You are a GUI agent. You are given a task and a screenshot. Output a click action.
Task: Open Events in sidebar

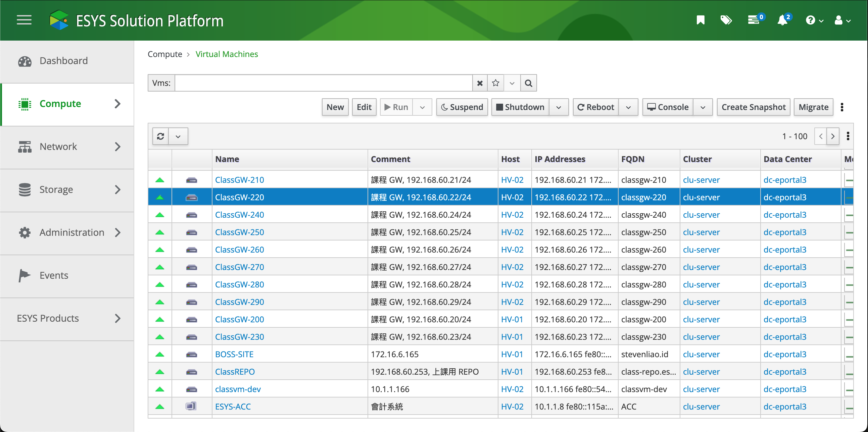pos(67,275)
